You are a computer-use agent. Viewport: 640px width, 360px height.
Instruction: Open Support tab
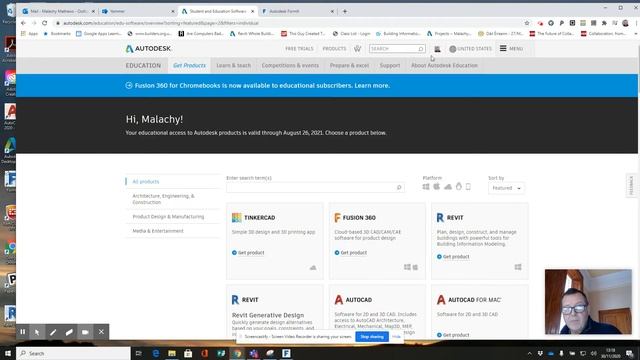[390, 65]
